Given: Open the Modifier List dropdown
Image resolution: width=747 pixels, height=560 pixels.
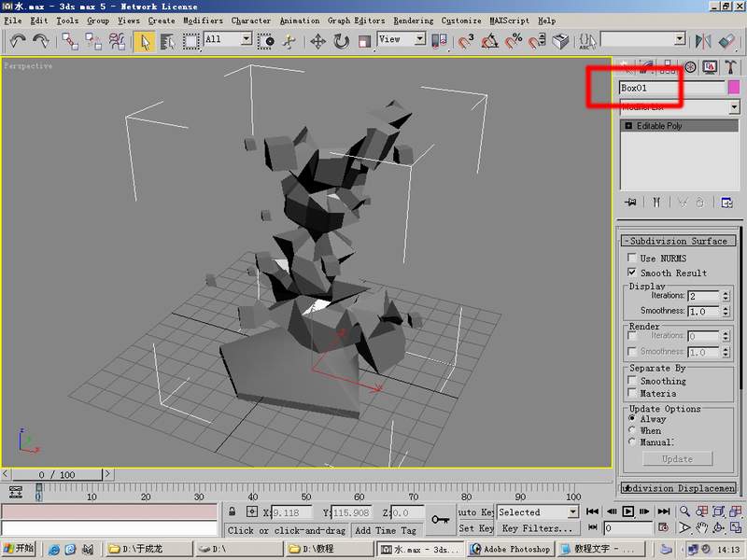Looking at the screenshot, I should (x=734, y=107).
